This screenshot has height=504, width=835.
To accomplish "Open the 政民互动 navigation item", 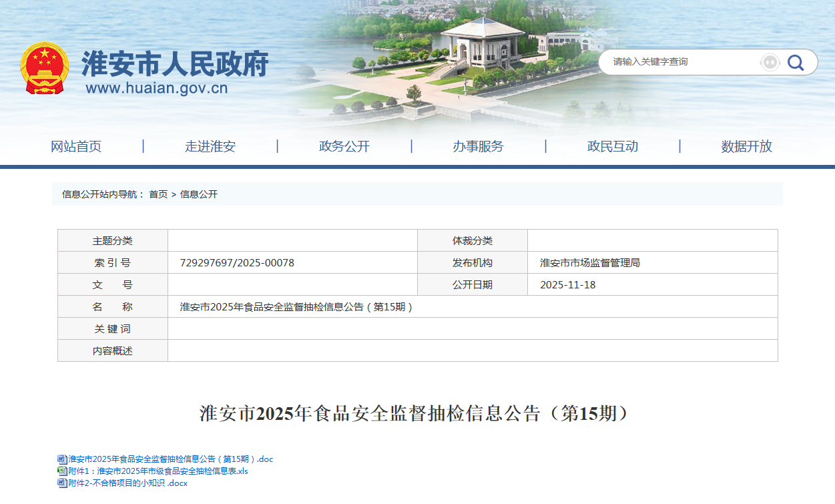I will point(613,147).
